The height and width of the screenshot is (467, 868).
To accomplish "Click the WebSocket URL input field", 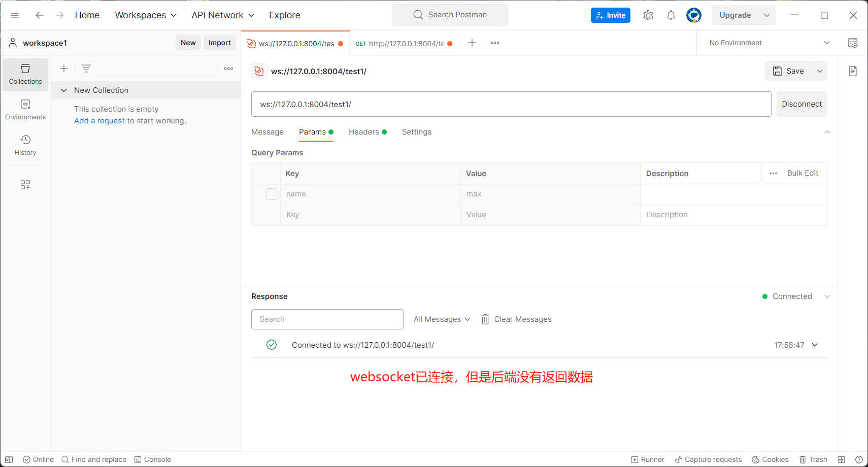I will (x=511, y=104).
